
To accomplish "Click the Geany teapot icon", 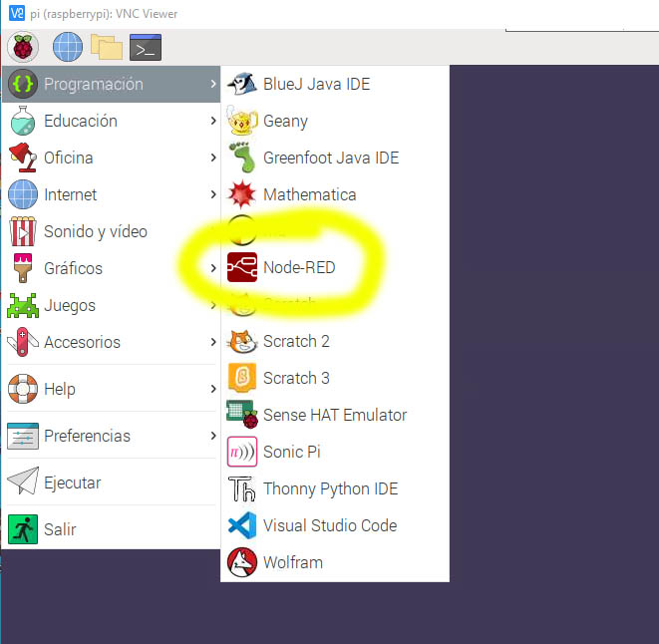I will coord(241,121).
